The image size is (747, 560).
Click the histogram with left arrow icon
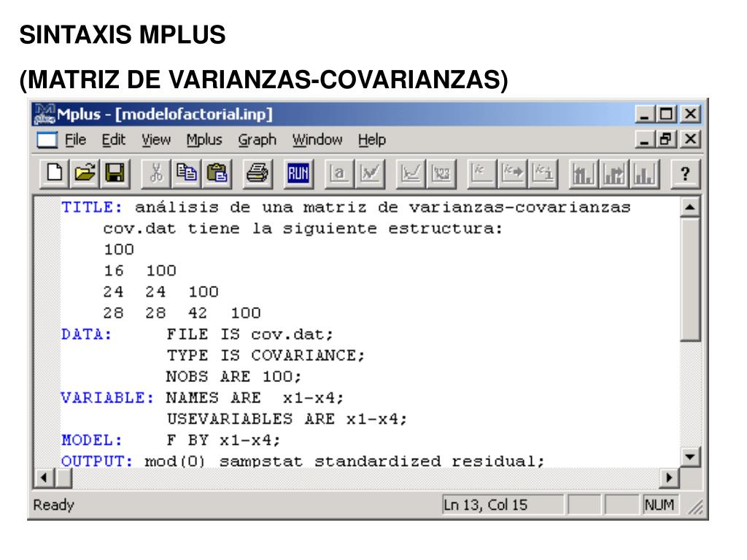click(584, 174)
